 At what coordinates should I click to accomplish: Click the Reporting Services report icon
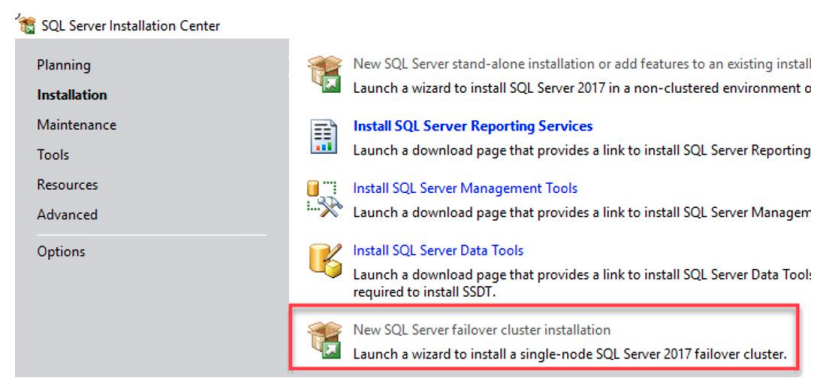[324, 137]
